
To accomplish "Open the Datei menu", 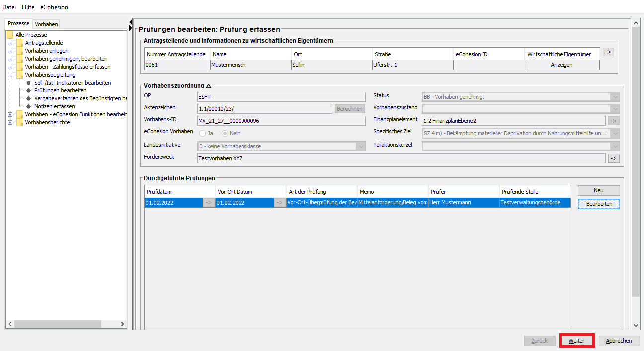I will (9, 7).
